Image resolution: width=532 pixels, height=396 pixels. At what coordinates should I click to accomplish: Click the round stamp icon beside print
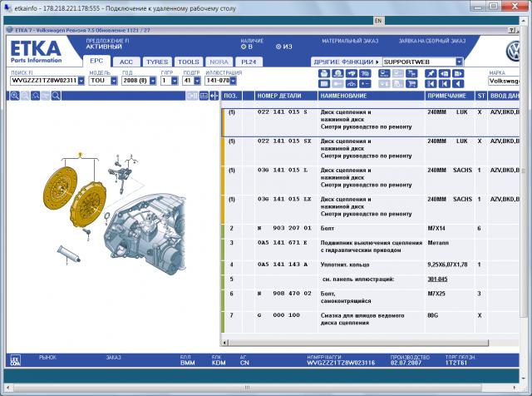tap(337, 73)
